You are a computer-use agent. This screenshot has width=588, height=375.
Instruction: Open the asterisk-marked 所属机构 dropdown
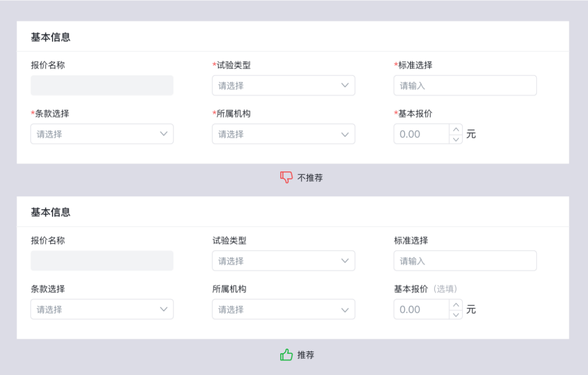click(283, 134)
